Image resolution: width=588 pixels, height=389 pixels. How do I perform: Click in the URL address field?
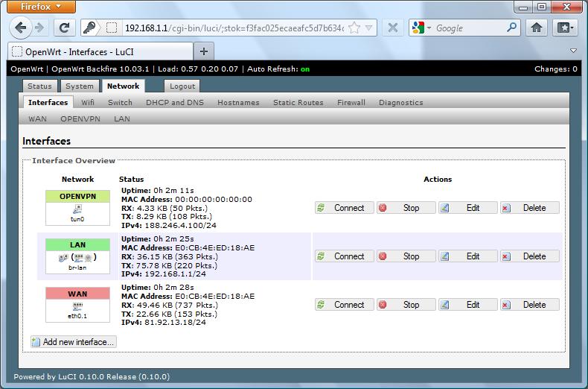[234, 28]
